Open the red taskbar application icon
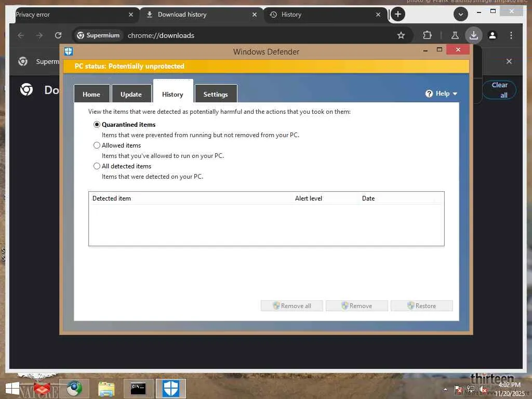532x399 pixels. [x=42, y=389]
